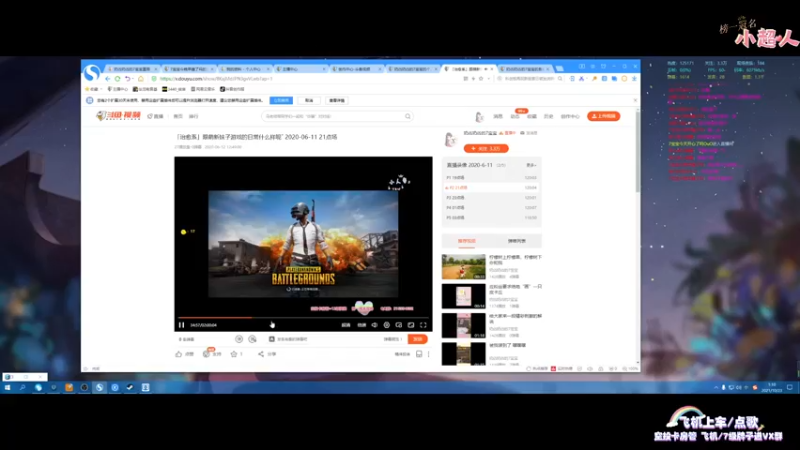The width and height of the screenshot is (800, 450).
Task: Click the blue button in the notification bar
Action: point(281,101)
